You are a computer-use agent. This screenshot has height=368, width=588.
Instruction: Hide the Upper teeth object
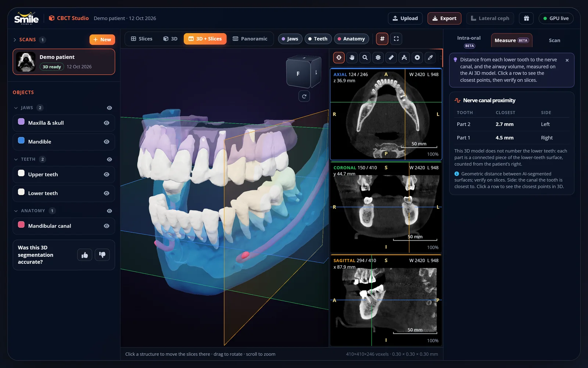point(107,174)
